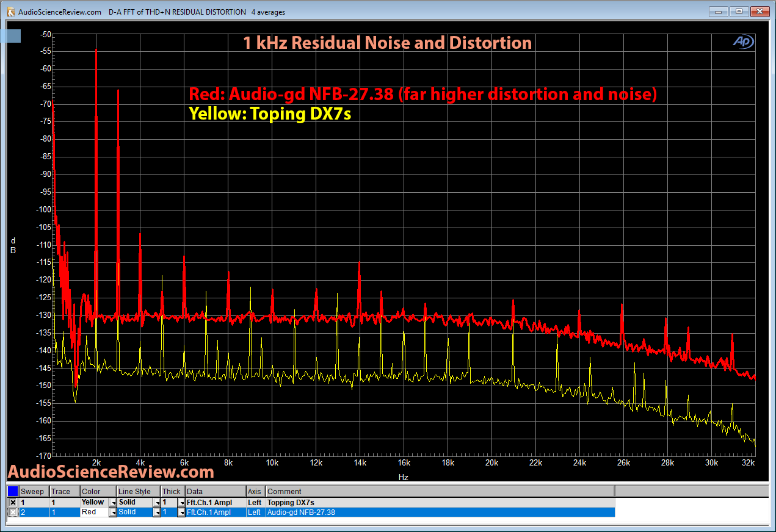Close the graph window
The height and width of the screenshot is (532, 776).
760,11
